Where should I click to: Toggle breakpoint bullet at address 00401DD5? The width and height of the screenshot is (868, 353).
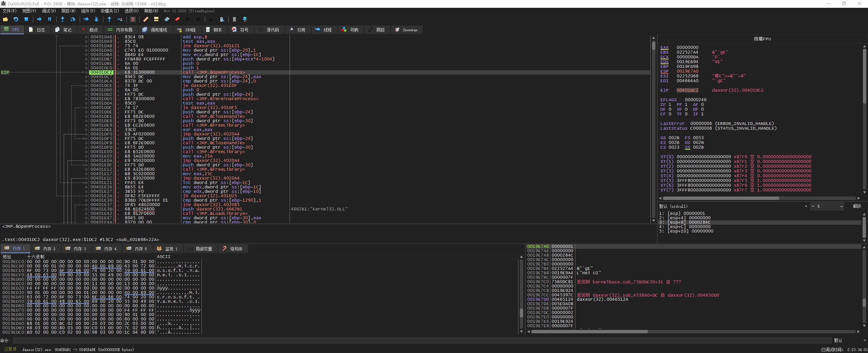tap(86, 99)
